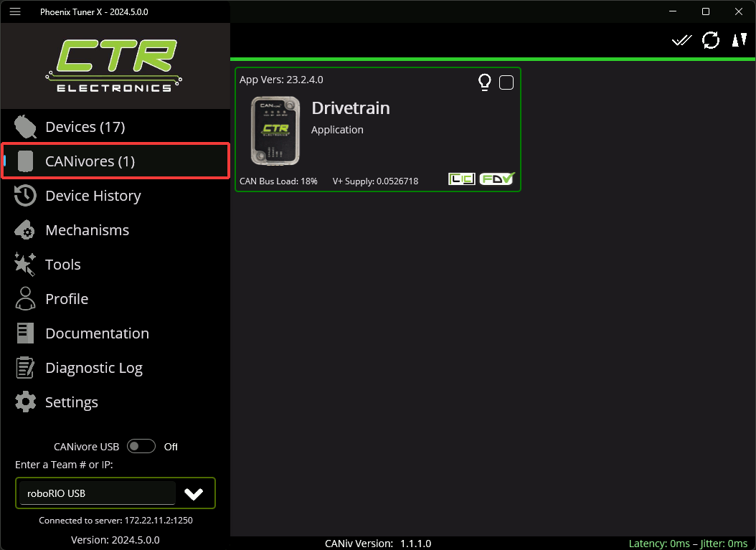
Task: Click the Latency and Jitter status text
Action: click(688, 544)
